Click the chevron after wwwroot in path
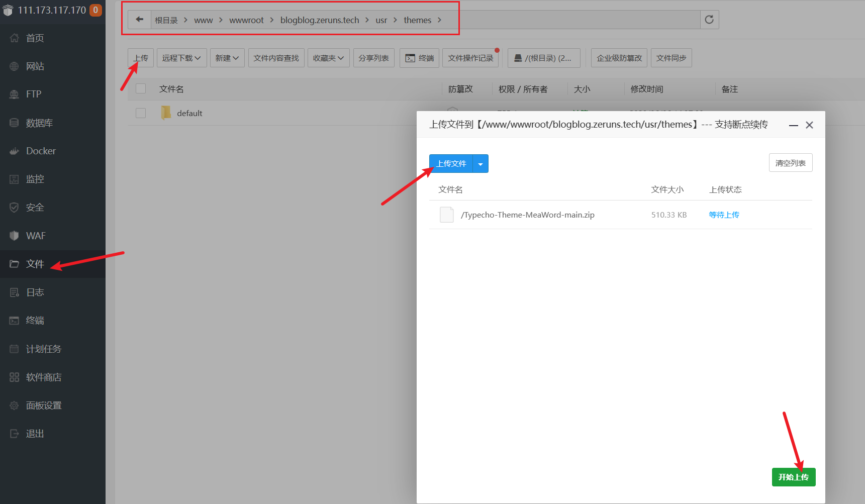Screen dimensions: 865x504 pyautogui.click(x=271, y=20)
